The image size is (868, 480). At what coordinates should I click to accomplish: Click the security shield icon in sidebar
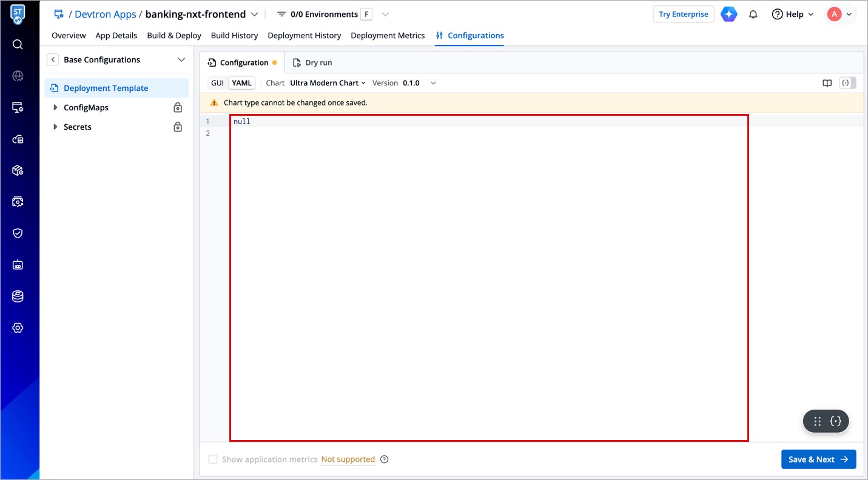[18, 233]
